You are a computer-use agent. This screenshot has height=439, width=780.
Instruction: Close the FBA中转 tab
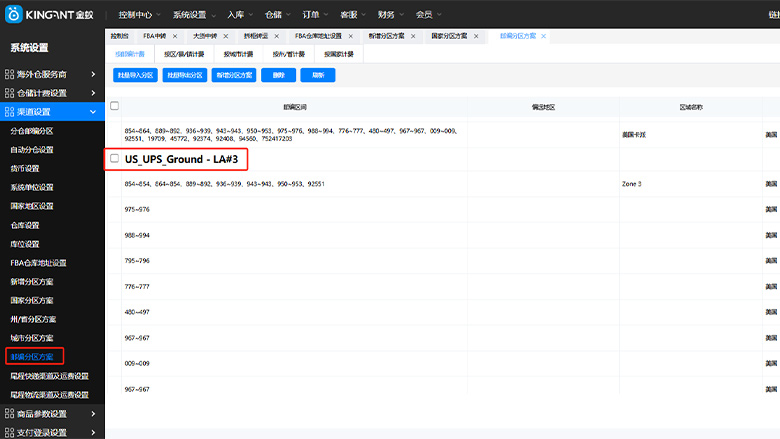click(x=175, y=36)
